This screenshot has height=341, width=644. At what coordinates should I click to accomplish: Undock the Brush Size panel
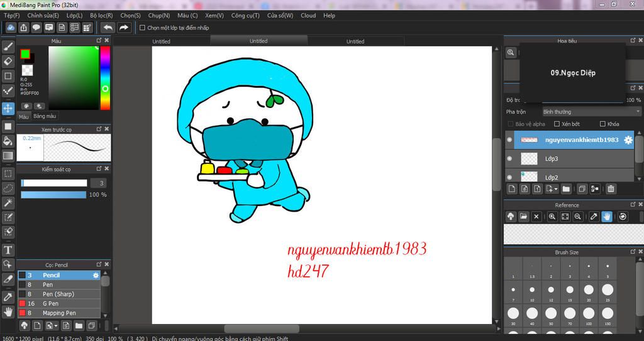point(633,252)
